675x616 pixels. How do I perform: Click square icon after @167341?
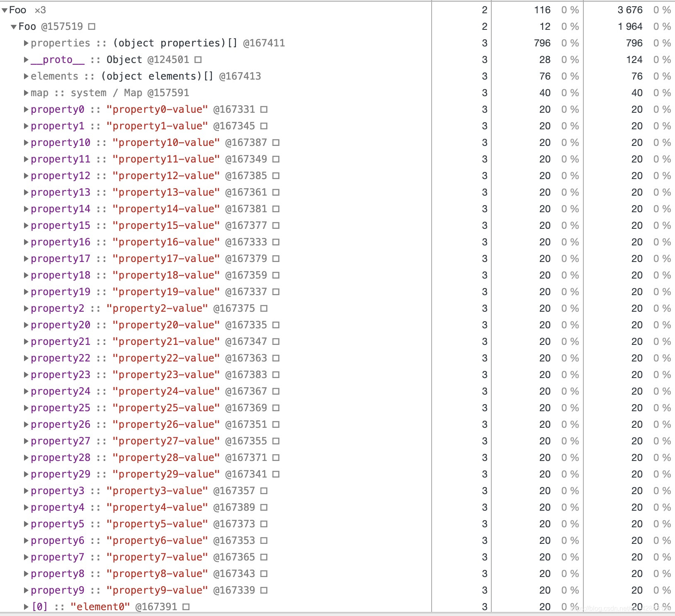click(276, 474)
